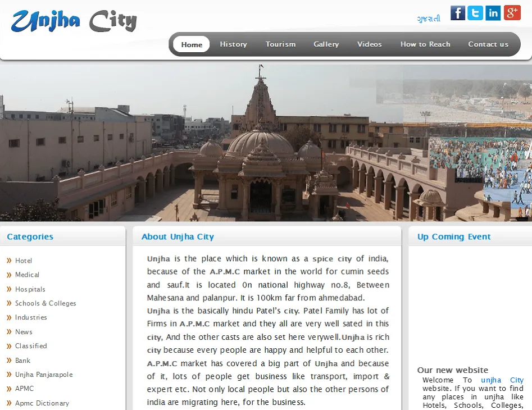The height and width of the screenshot is (410, 532).
Task: Click the 'Categories' heading
Action: click(x=30, y=236)
